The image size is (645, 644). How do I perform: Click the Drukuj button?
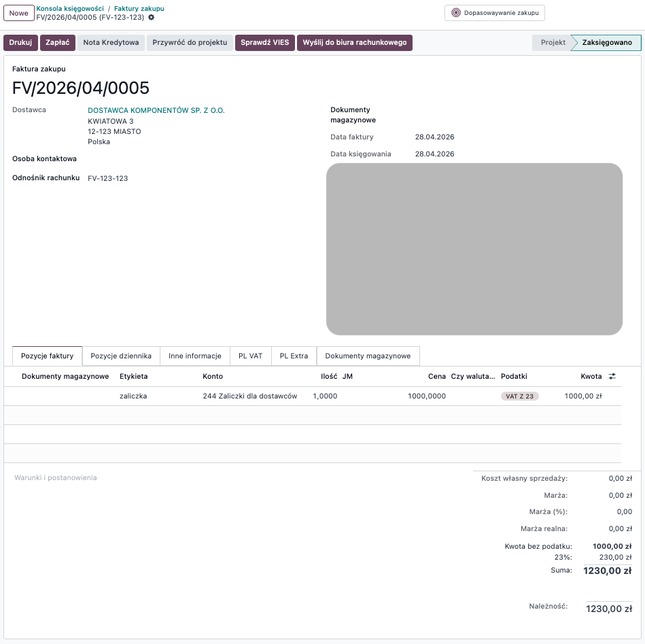coord(20,43)
